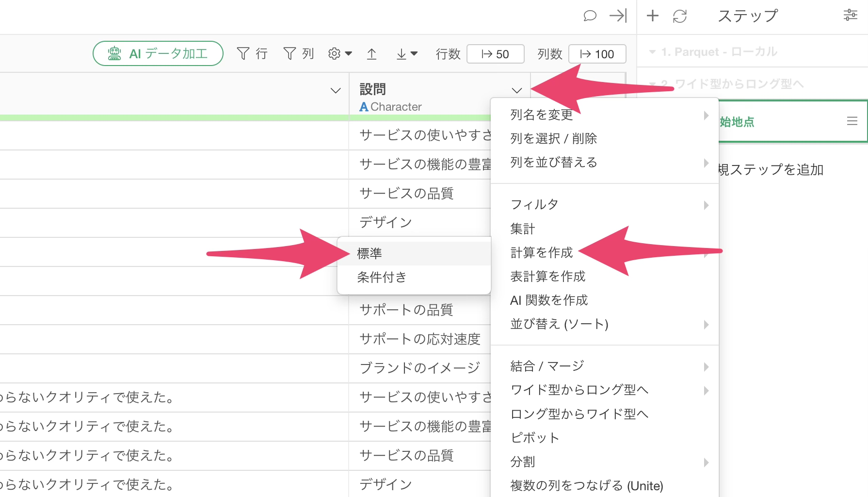Select 条件付き from the submenu
Viewport: 868px width, 497px height.
[x=382, y=277]
